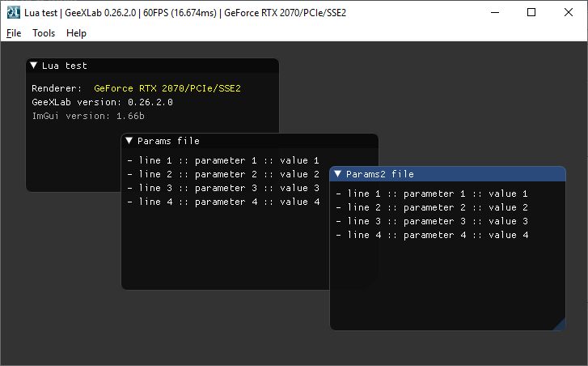
Task: Collapse the Params2 file panel
Action: pos(337,174)
